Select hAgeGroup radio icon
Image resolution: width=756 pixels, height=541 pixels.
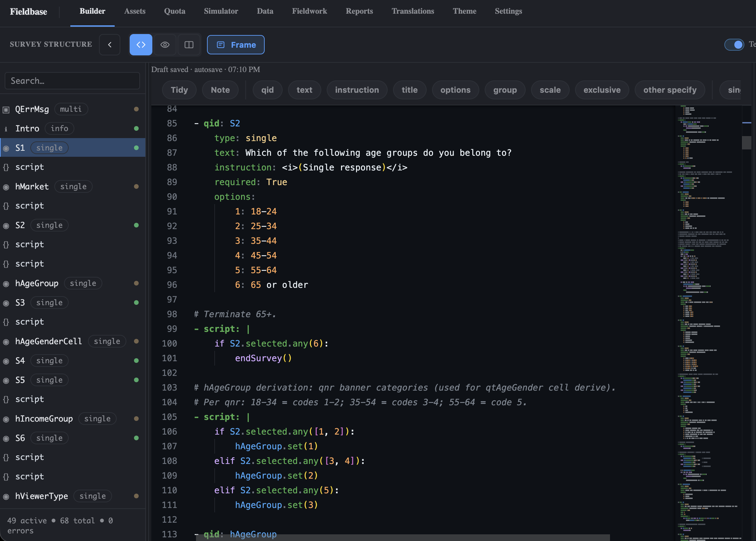click(6, 284)
